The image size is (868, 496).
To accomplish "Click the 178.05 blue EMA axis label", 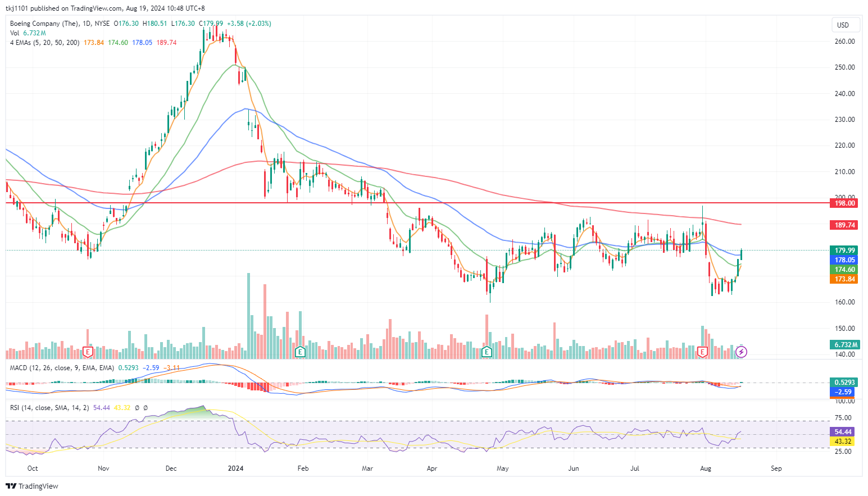I will coord(844,260).
